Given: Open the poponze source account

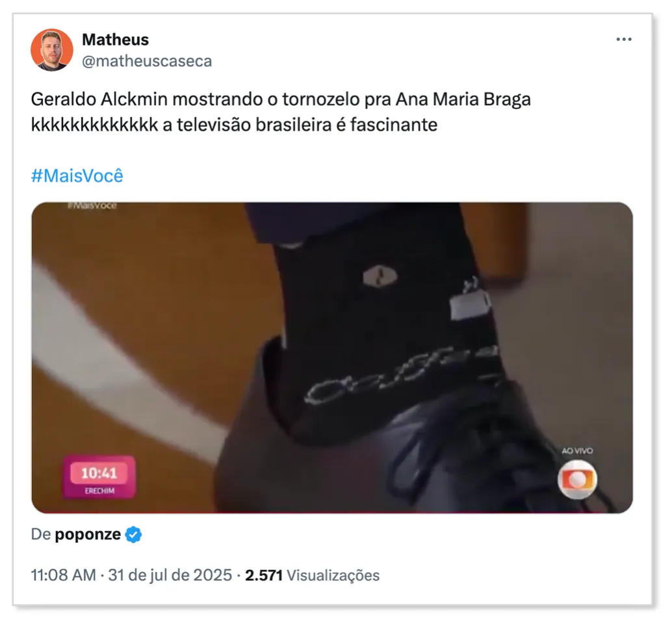Looking at the screenshot, I should click(88, 534).
